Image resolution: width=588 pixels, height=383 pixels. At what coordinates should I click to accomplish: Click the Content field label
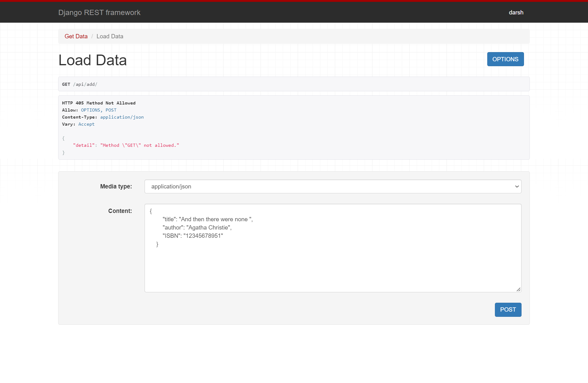[x=120, y=211]
